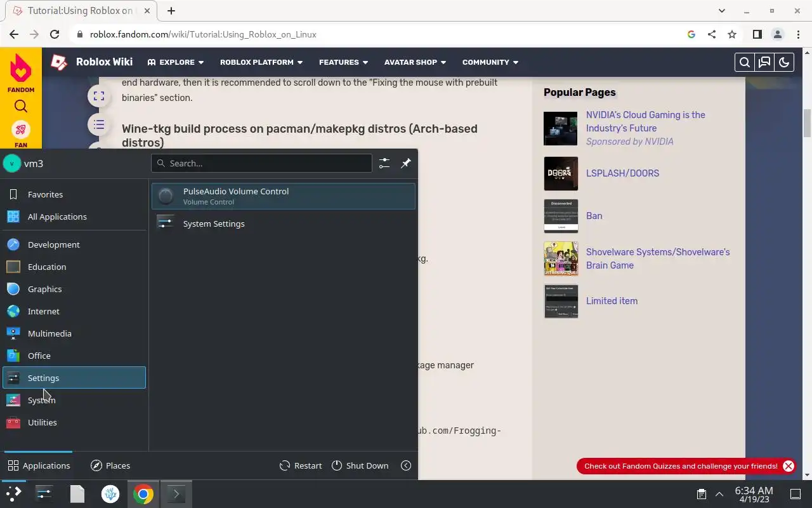Select the Development category
Image resolution: width=812 pixels, height=508 pixels.
tap(74, 244)
